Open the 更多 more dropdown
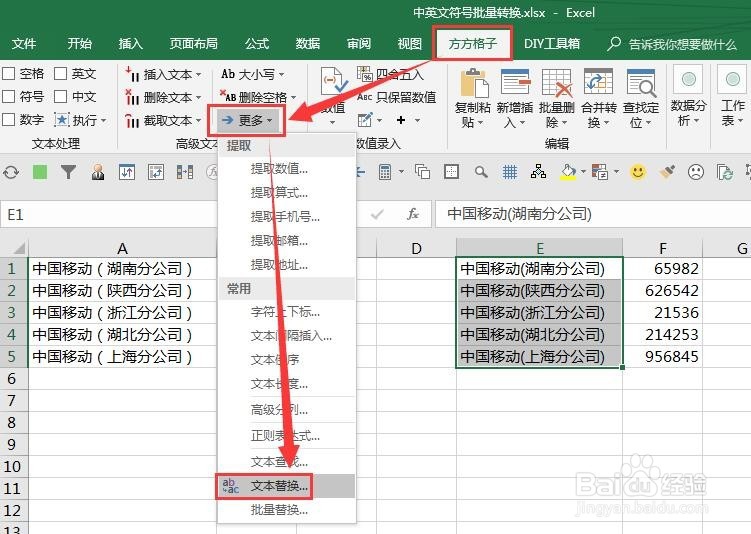This screenshot has height=534, width=751. pyautogui.click(x=247, y=120)
